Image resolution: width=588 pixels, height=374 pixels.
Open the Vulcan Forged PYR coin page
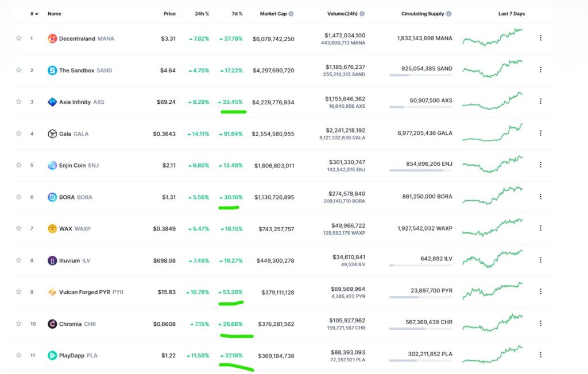tap(84, 292)
